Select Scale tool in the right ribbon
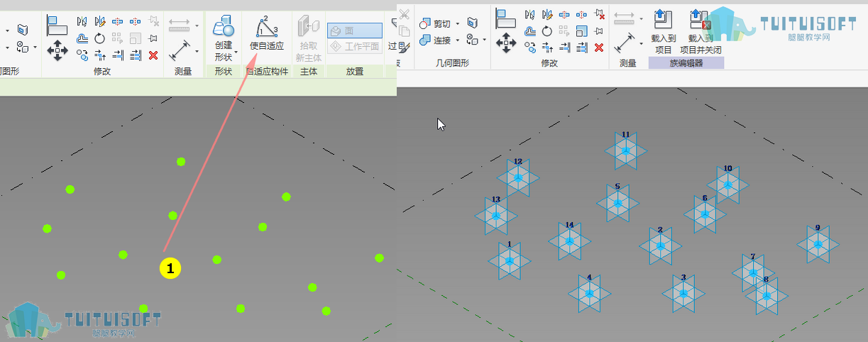 [x=582, y=31]
